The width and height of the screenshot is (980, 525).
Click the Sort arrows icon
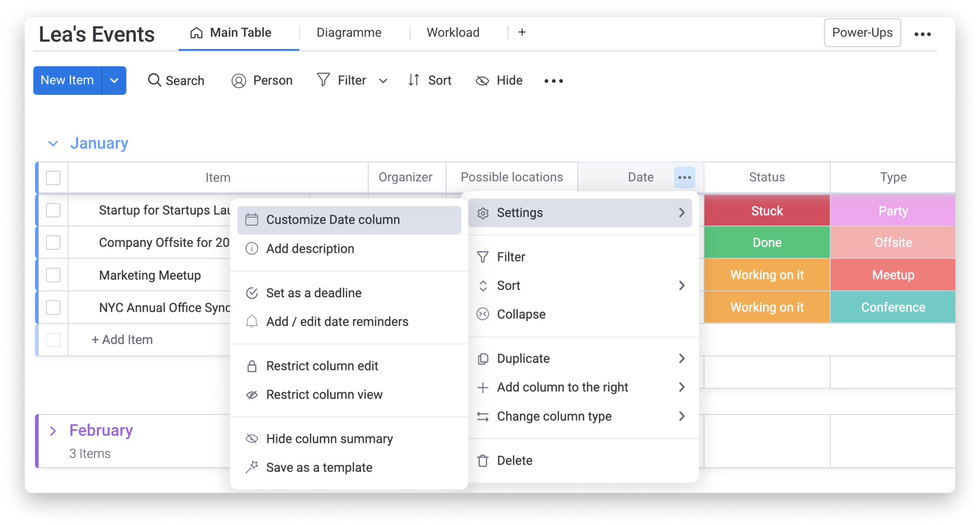[x=414, y=80]
